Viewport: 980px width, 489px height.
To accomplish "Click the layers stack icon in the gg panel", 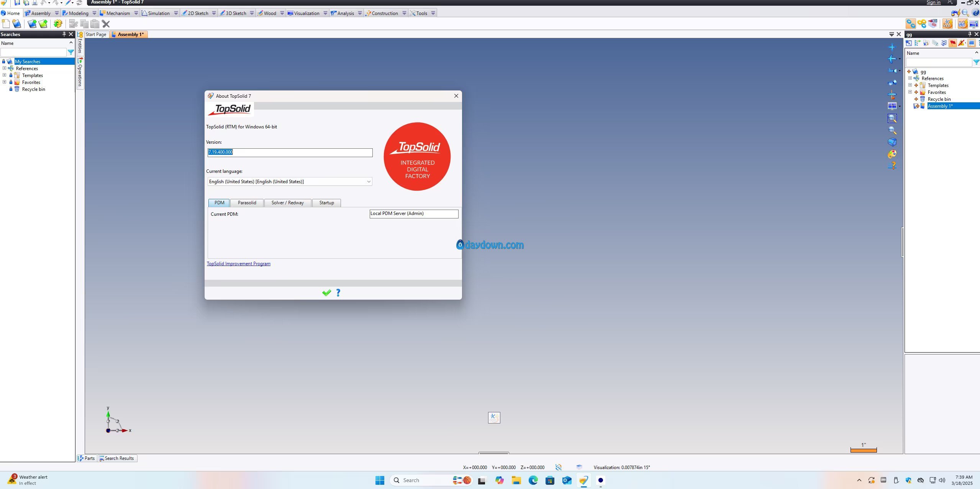I will point(944,43).
